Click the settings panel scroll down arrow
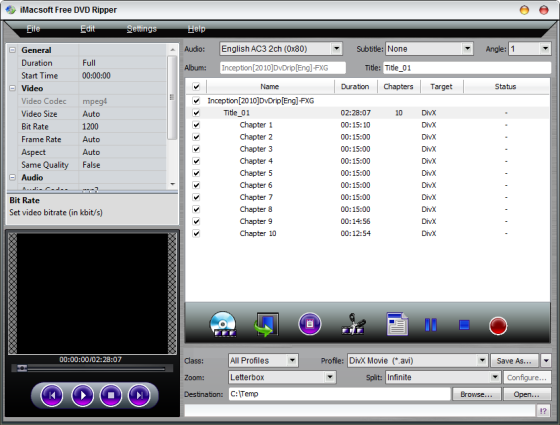This screenshot has width=560, height=425. [172, 184]
